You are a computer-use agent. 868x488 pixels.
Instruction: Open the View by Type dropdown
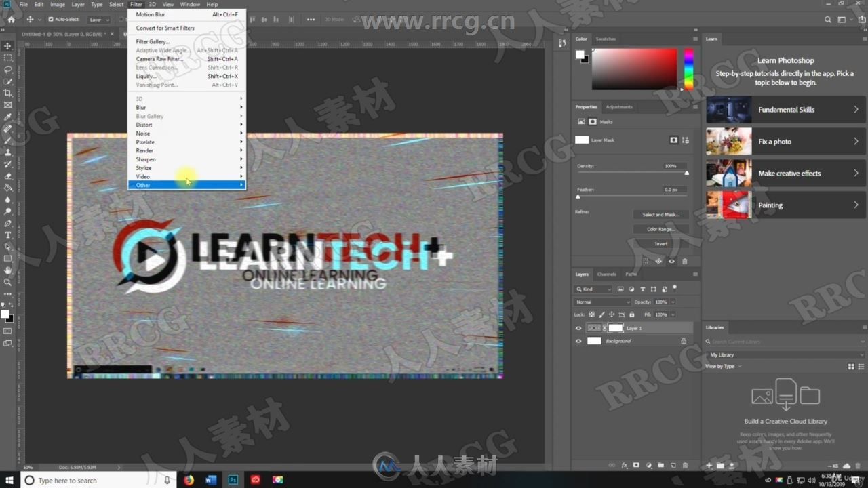tap(724, 367)
